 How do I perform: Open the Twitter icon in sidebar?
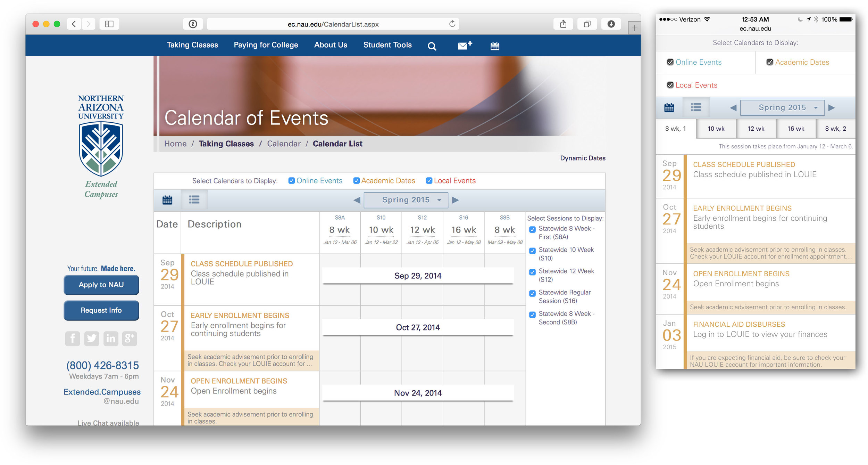pos(92,338)
